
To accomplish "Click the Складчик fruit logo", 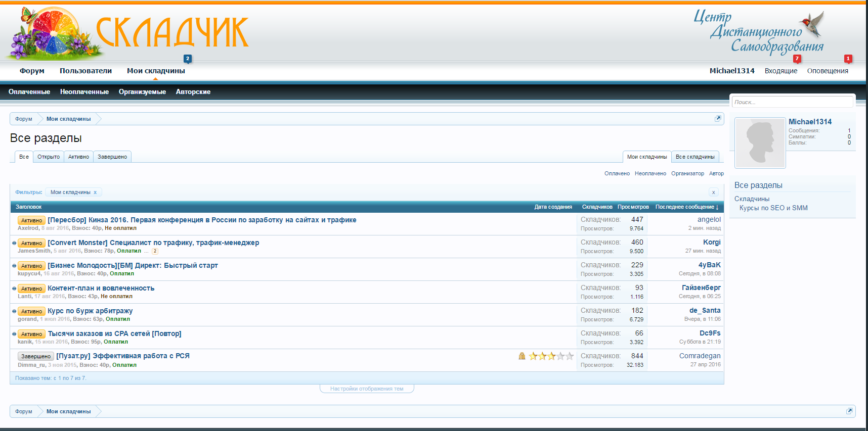I will tap(126, 33).
